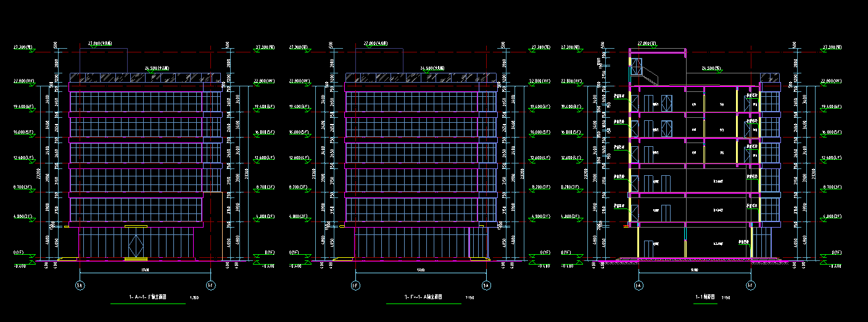Screen dimensions: 868x322
Task: Click the 12.600 (4F) level marker at far right
Action: [x=833, y=157]
